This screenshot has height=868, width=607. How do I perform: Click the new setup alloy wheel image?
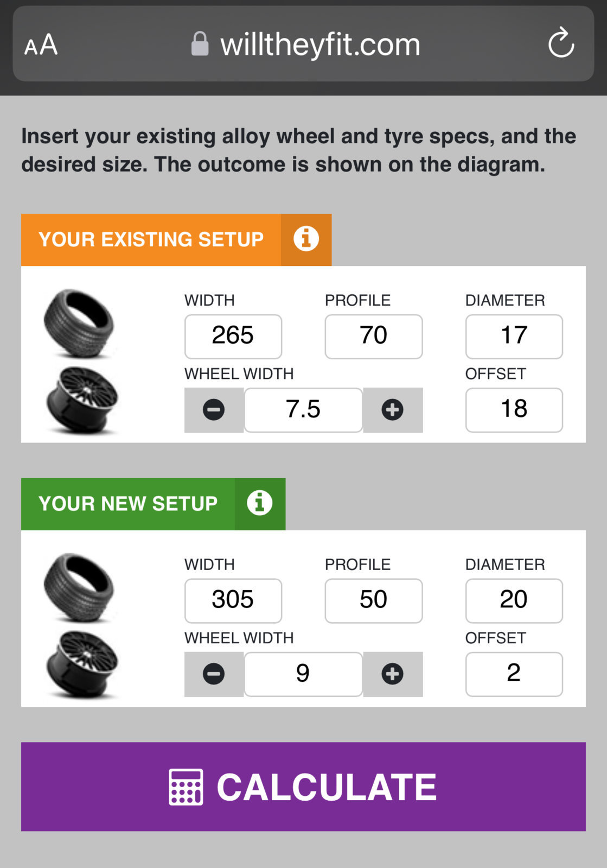click(x=82, y=664)
